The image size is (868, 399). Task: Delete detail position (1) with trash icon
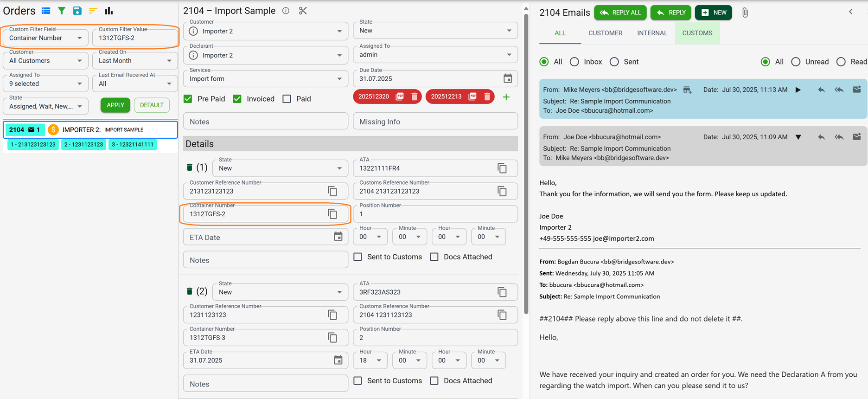tap(189, 167)
